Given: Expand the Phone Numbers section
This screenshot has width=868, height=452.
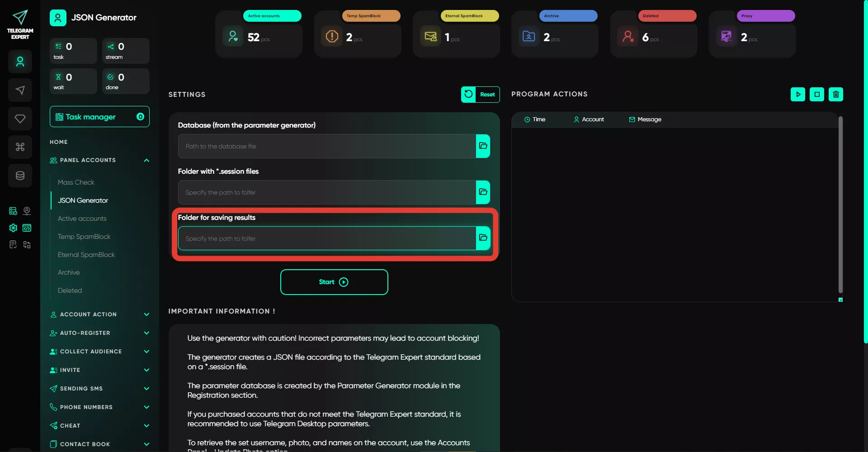Looking at the screenshot, I should click(x=146, y=407).
